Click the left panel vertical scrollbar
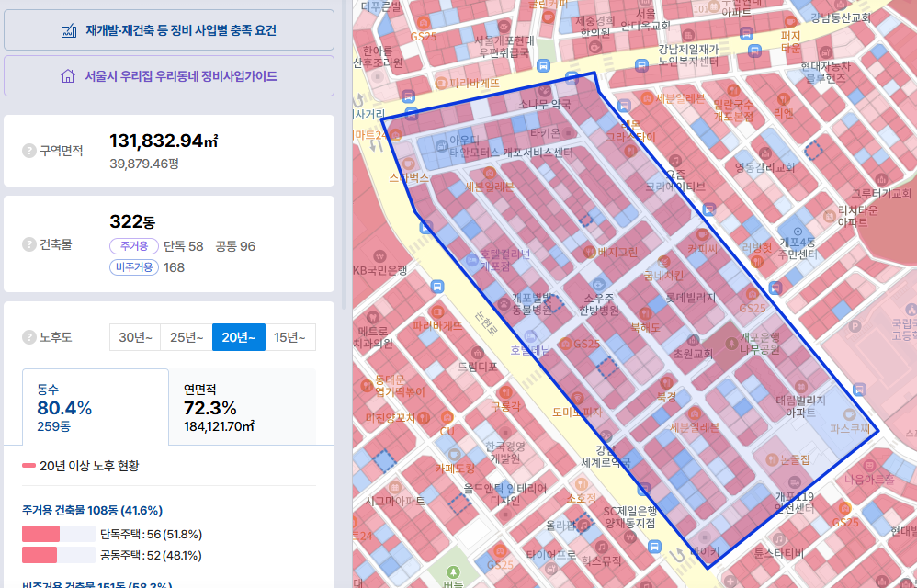917x588 pixels. 344,154
